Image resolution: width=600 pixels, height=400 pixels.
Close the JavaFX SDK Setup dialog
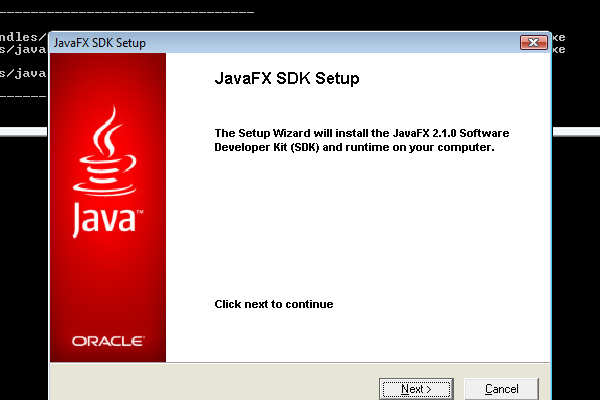(534, 42)
